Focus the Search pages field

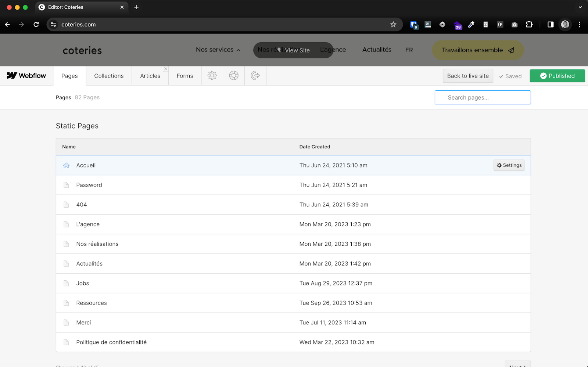[483, 97]
